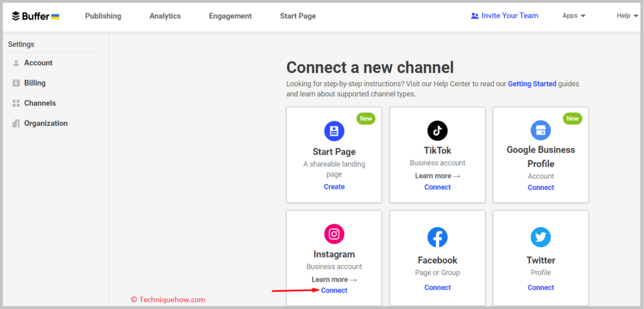Viewport: 644px width, 309px height.
Task: Click the Twitter card title
Action: pos(540,260)
